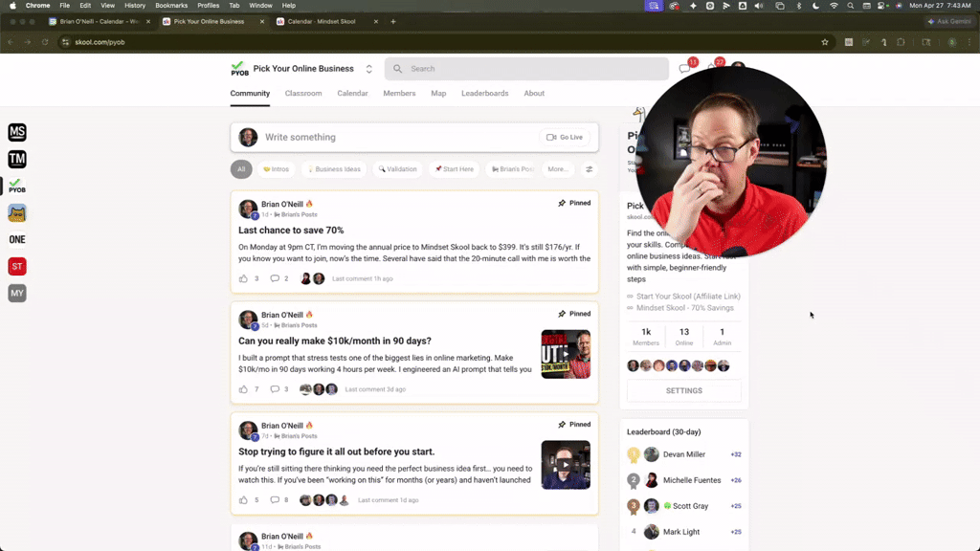The width and height of the screenshot is (980, 551).
Task: Click the skool.com/pyob address bar
Action: click(437, 42)
